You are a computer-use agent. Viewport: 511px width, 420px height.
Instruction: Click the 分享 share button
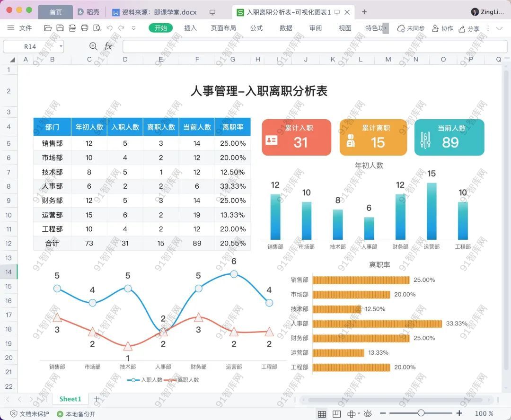(469, 28)
